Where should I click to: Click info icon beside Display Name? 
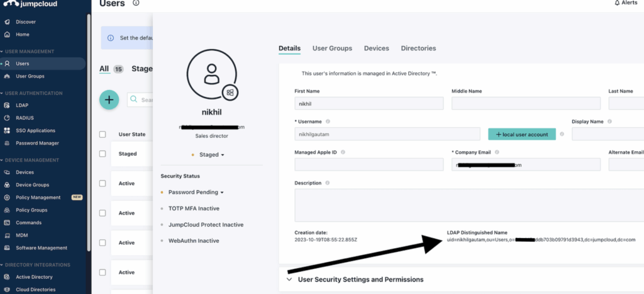coord(609,122)
